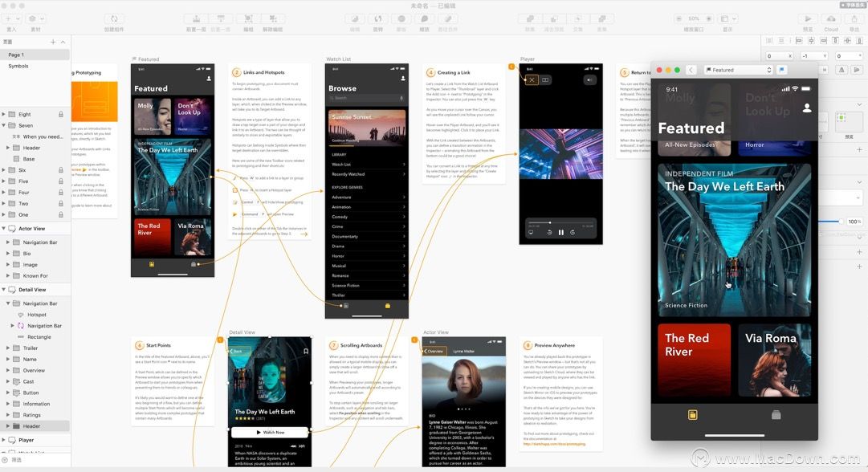Bring layer forward with toolbar icon
The width and height of the screenshot is (868, 472).
[196, 18]
